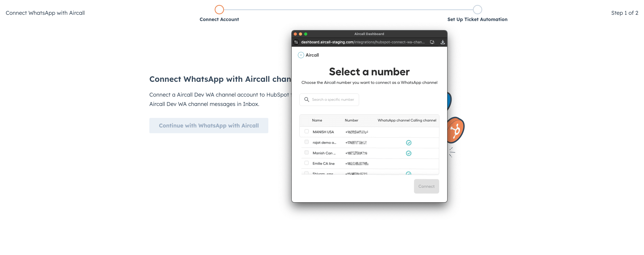
Task: Focus the Search a specific number field
Action: click(x=333, y=100)
